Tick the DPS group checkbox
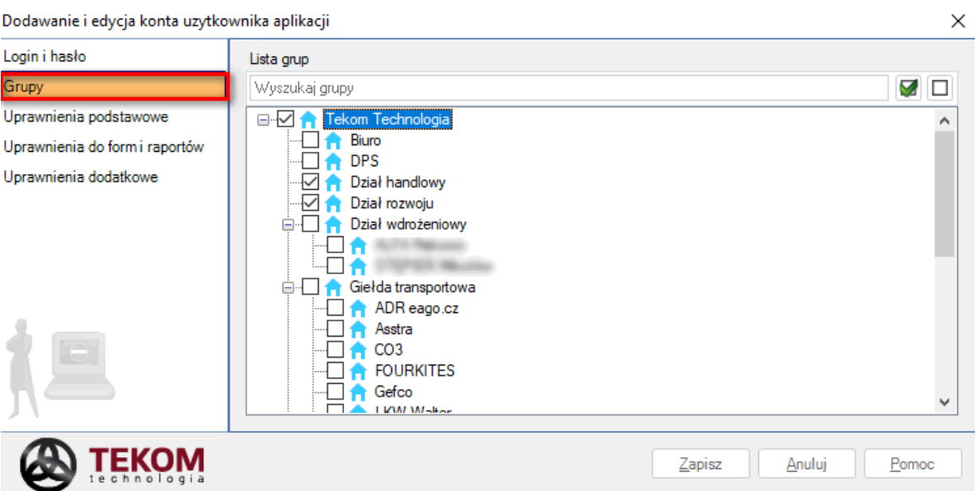This screenshot has height=491, width=980. 310,161
